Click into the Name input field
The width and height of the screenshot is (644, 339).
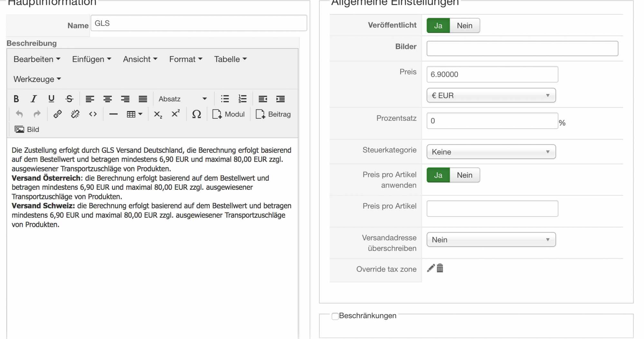[x=199, y=23]
